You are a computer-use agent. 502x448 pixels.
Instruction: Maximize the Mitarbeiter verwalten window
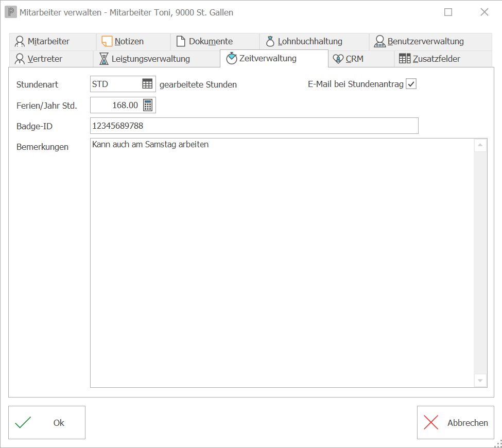coord(448,12)
